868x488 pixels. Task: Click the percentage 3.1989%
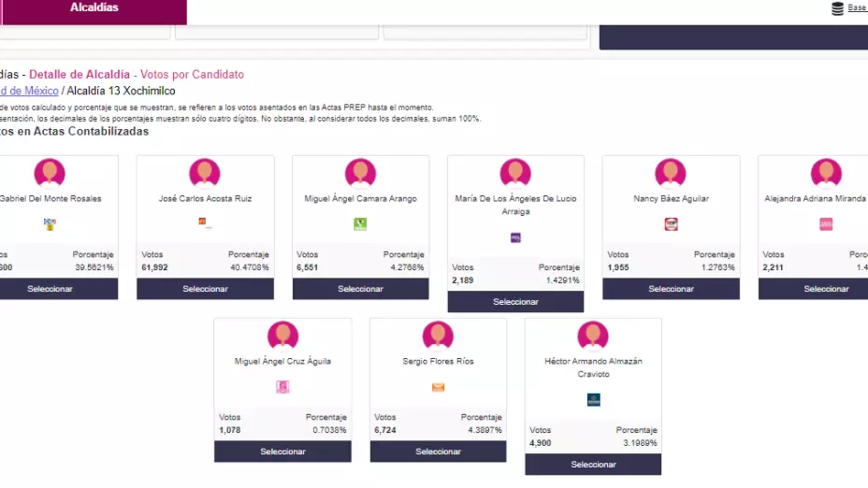pyautogui.click(x=640, y=442)
